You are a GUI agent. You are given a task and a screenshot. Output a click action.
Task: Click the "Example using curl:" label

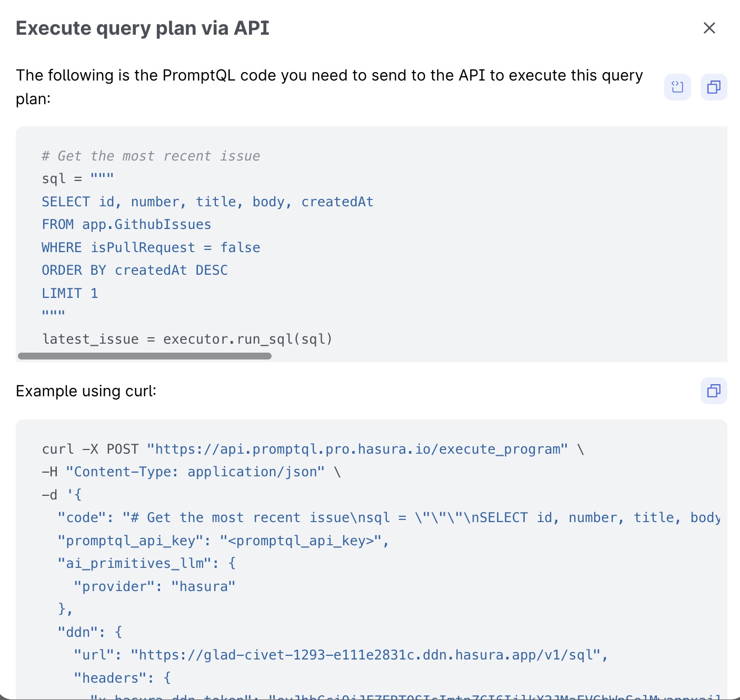pyautogui.click(x=86, y=391)
